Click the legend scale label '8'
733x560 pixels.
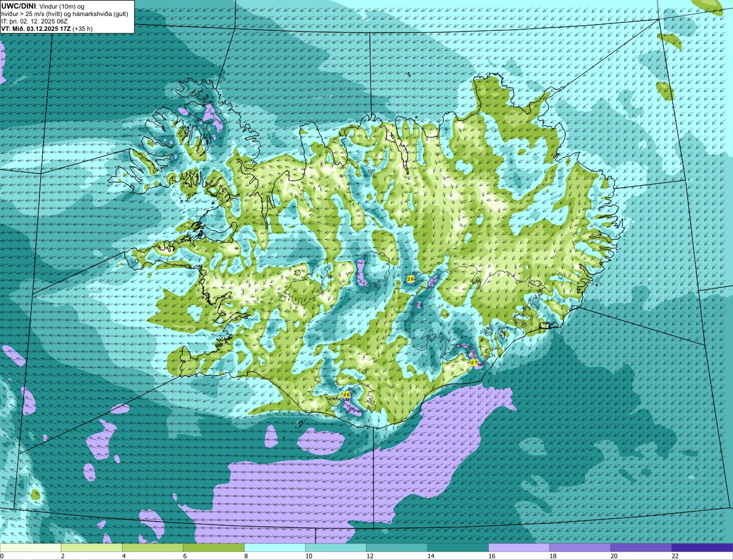click(246, 556)
